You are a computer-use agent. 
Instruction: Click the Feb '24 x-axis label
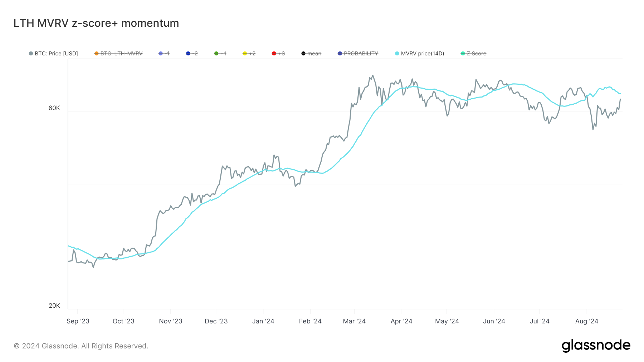pyautogui.click(x=310, y=321)
